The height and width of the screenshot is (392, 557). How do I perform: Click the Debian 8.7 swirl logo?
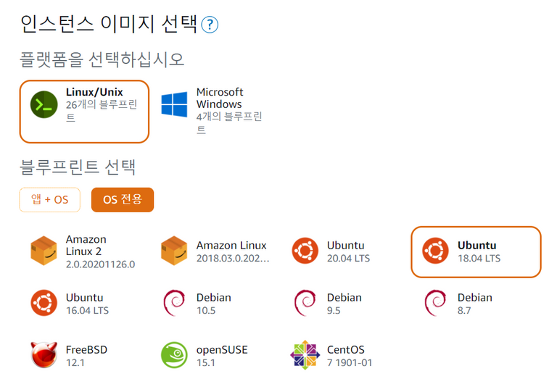tap(435, 303)
